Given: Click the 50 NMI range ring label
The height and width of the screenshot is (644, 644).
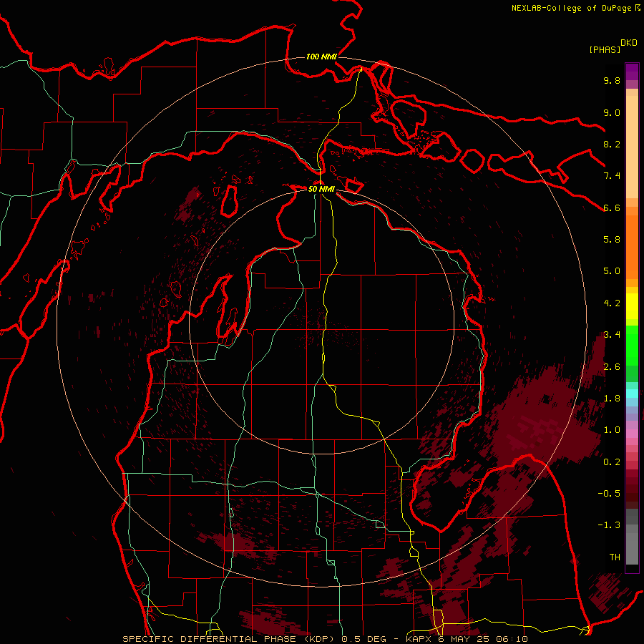Looking at the screenshot, I should [x=321, y=189].
